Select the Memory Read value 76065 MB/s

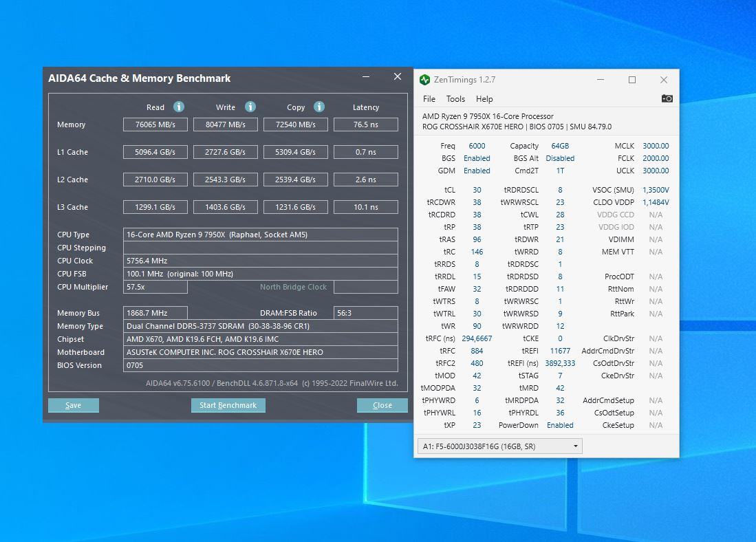[x=155, y=124]
